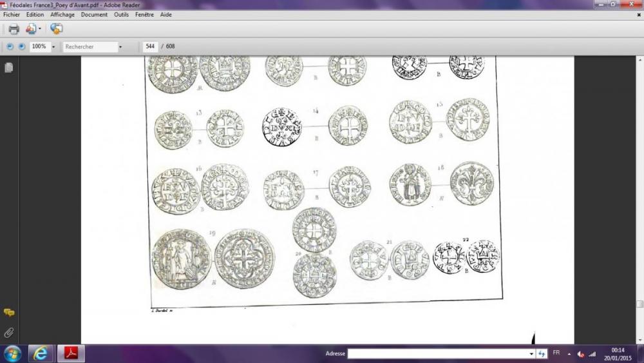Open the Attachments paperclip panel icon
Viewport: 644px width, 363px height.
pyautogui.click(x=8, y=332)
